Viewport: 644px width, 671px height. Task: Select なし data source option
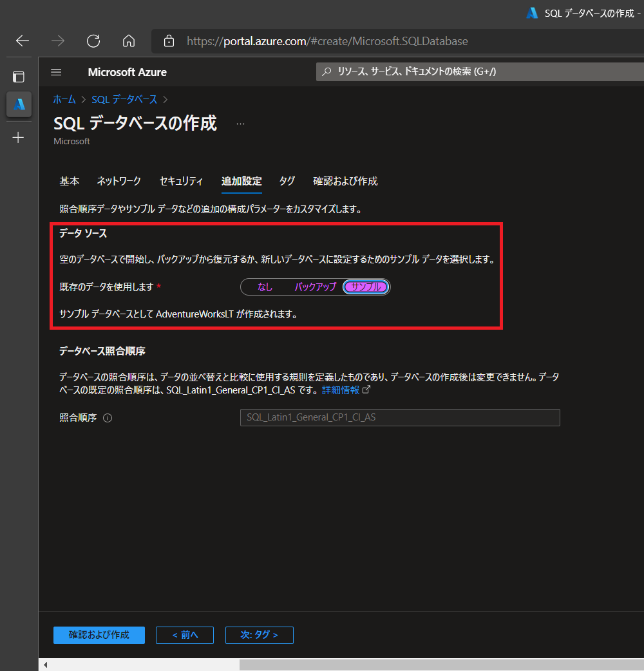pos(265,287)
